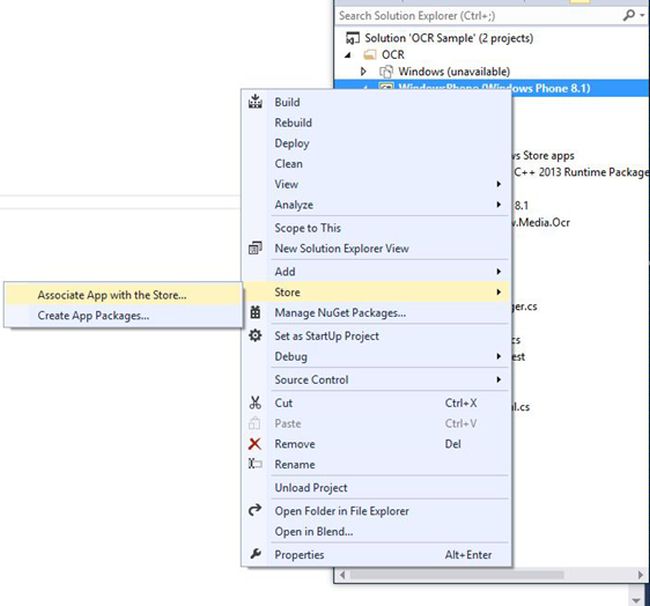The width and height of the screenshot is (650, 606).
Task: Click the horizontal scrollbar right arrow
Action: pos(640,575)
